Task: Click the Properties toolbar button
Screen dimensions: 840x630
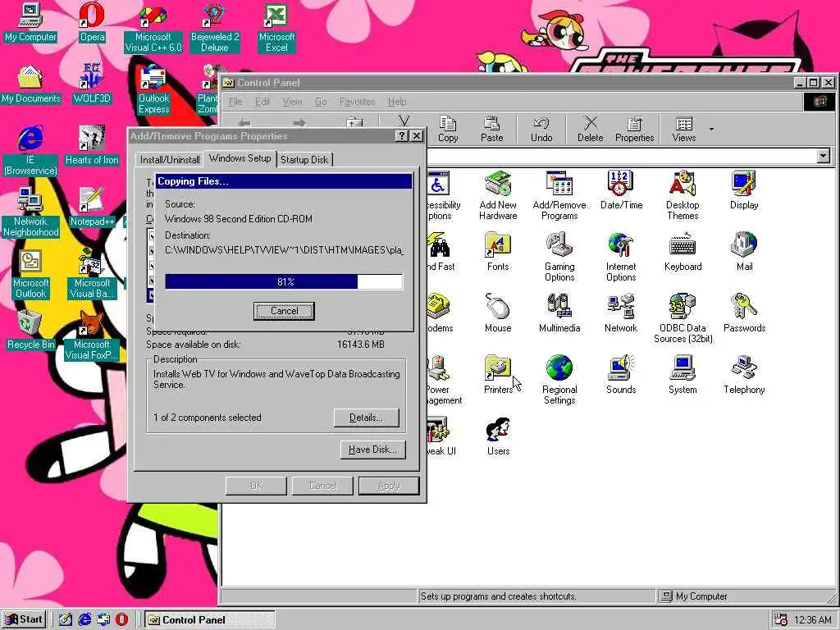Action: coord(634,129)
